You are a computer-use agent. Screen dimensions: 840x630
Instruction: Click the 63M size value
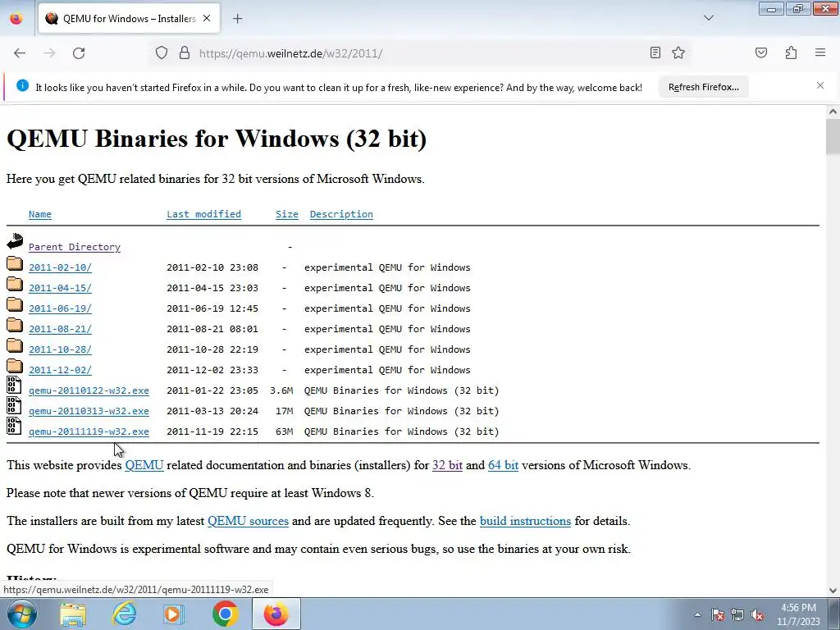[284, 431]
